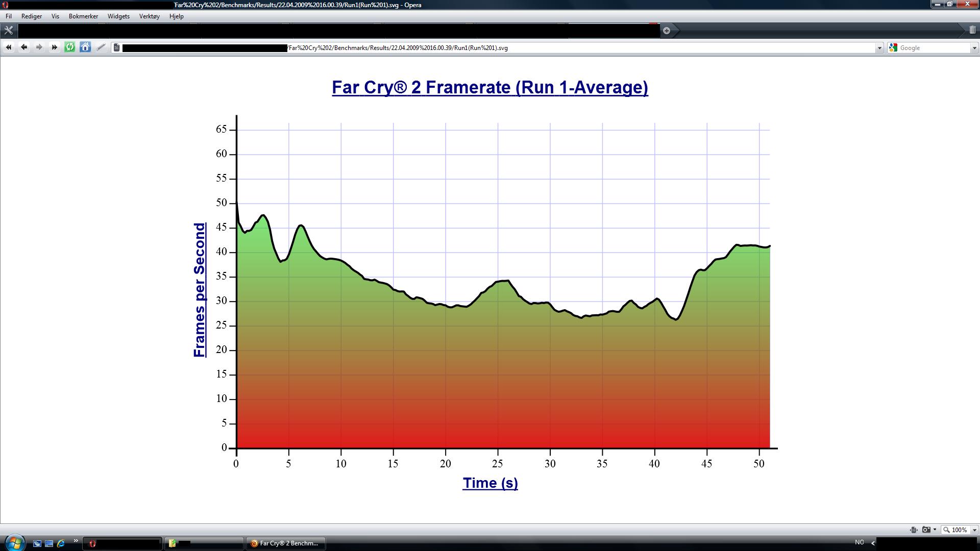
Task: Click the x-axis value 50
Action: click(x=759, y=464)
